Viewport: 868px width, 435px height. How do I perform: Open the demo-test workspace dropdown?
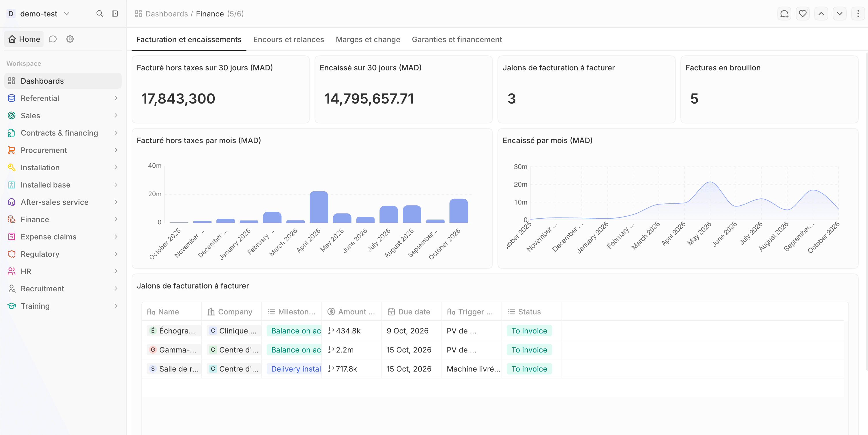(x=38, y=14)
